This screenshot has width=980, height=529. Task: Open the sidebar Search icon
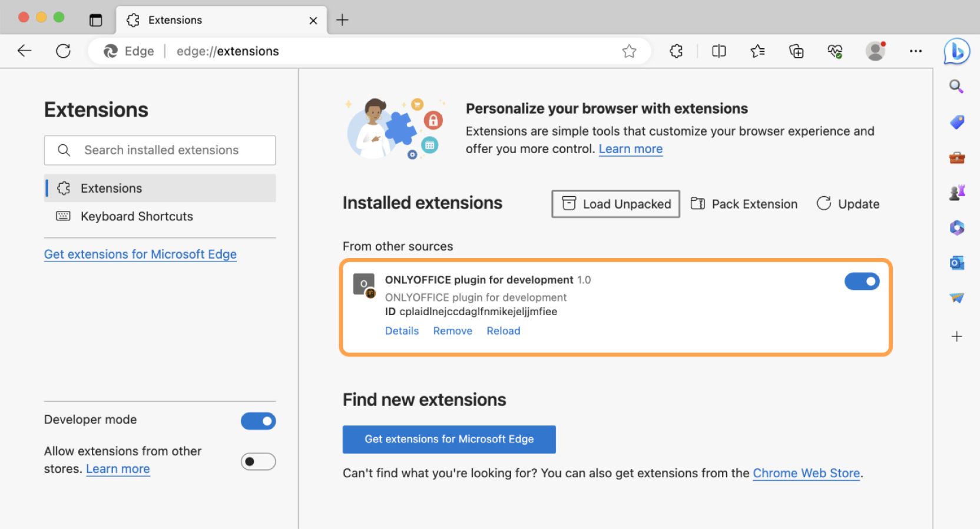tap(956, 87)
